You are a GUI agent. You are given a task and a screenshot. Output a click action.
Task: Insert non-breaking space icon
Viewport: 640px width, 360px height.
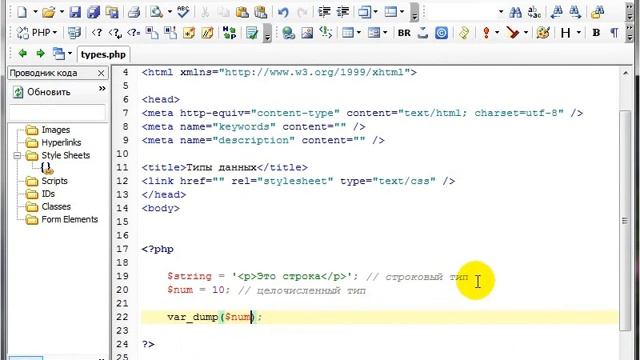pyautogui.click(x=423, y=33)
